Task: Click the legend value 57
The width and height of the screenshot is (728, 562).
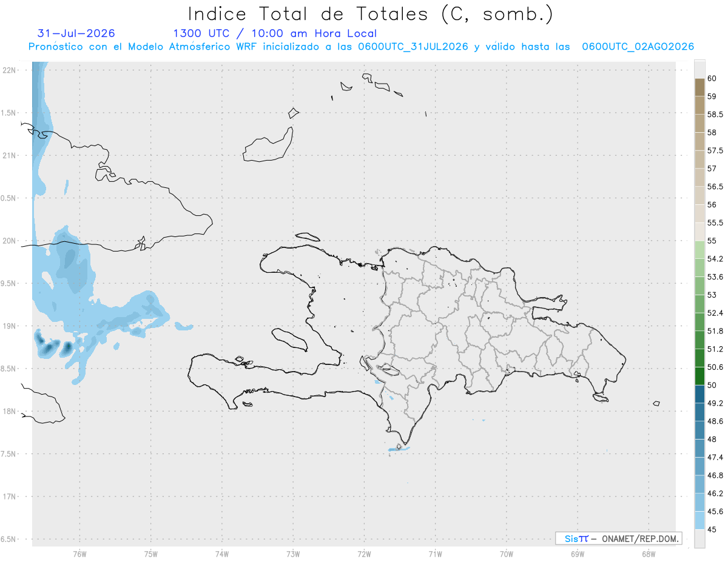Action: 712,169
